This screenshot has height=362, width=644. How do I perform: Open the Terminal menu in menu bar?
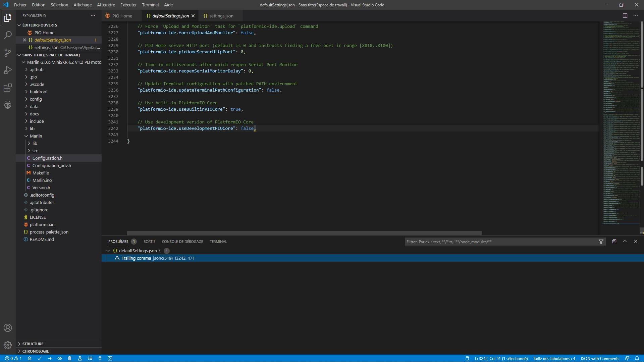click(150, 5)
